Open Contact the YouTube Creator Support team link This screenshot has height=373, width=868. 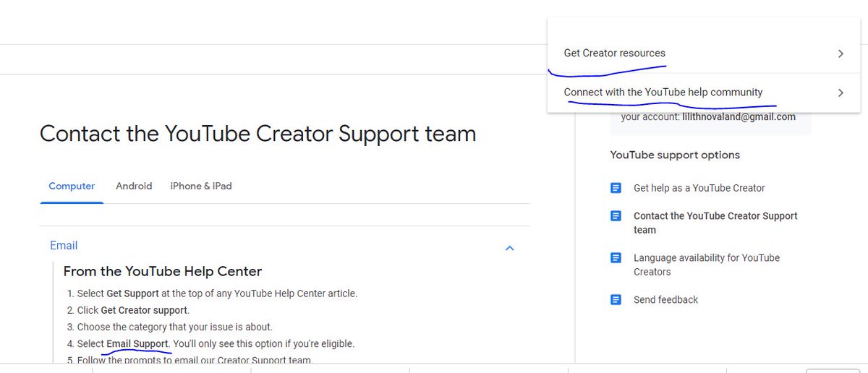(x=715, y=223)
